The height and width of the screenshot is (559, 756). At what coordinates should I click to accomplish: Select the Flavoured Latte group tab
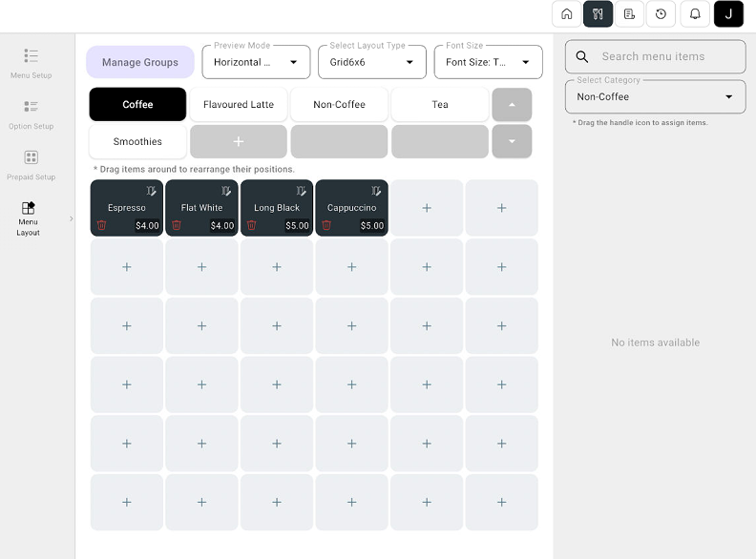pos(239,104)
